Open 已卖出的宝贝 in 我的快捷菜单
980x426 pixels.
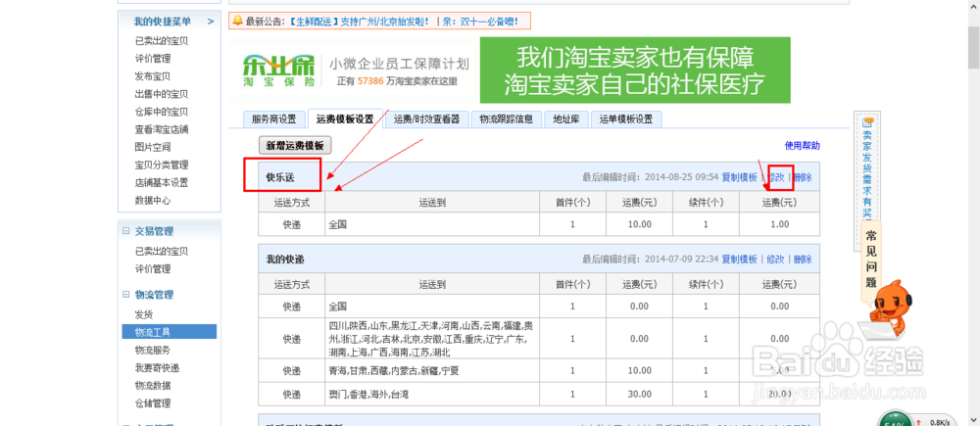coord(162,41)
